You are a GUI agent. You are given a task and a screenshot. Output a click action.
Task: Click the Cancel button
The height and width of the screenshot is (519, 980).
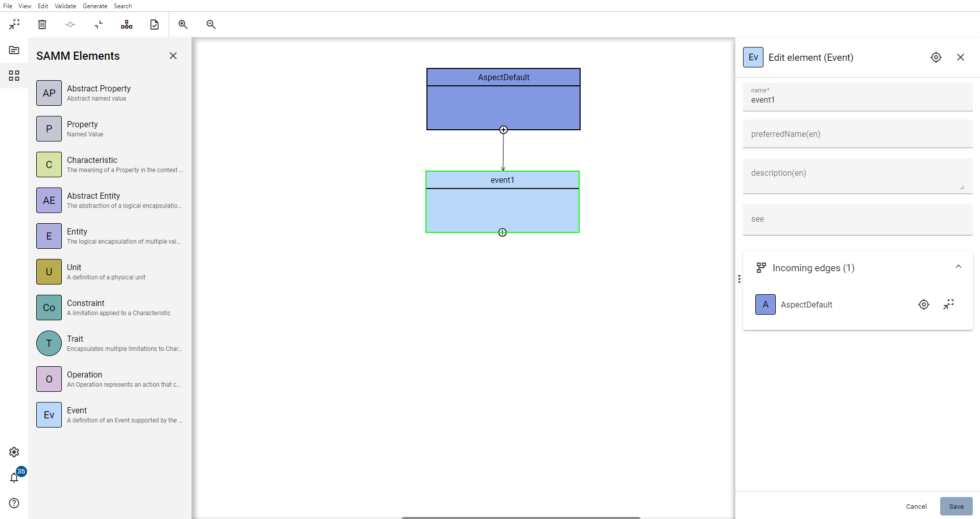pos(916,506)
